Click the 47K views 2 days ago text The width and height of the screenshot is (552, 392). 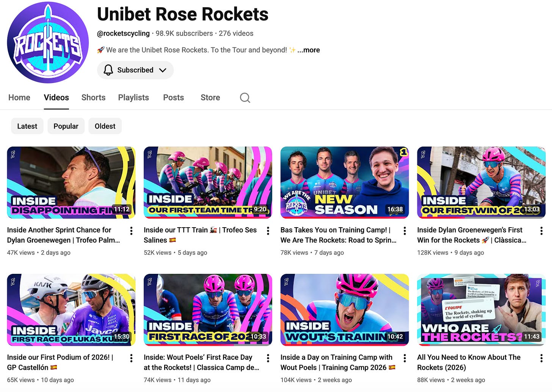[39, 253]
